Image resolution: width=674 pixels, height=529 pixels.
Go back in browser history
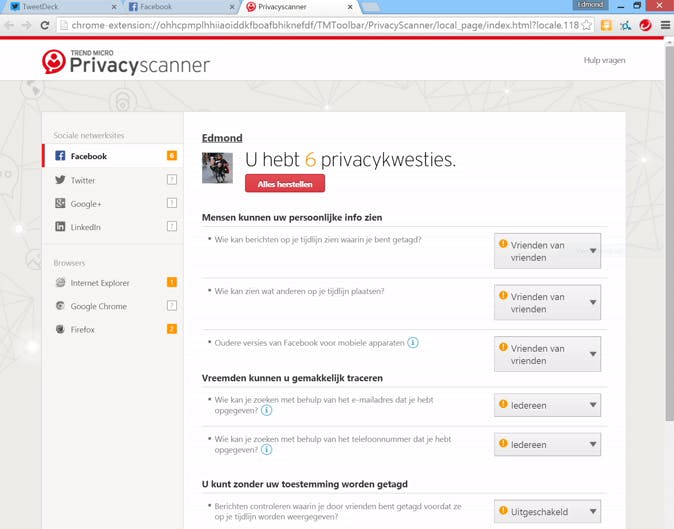click(x=9, y=25)
